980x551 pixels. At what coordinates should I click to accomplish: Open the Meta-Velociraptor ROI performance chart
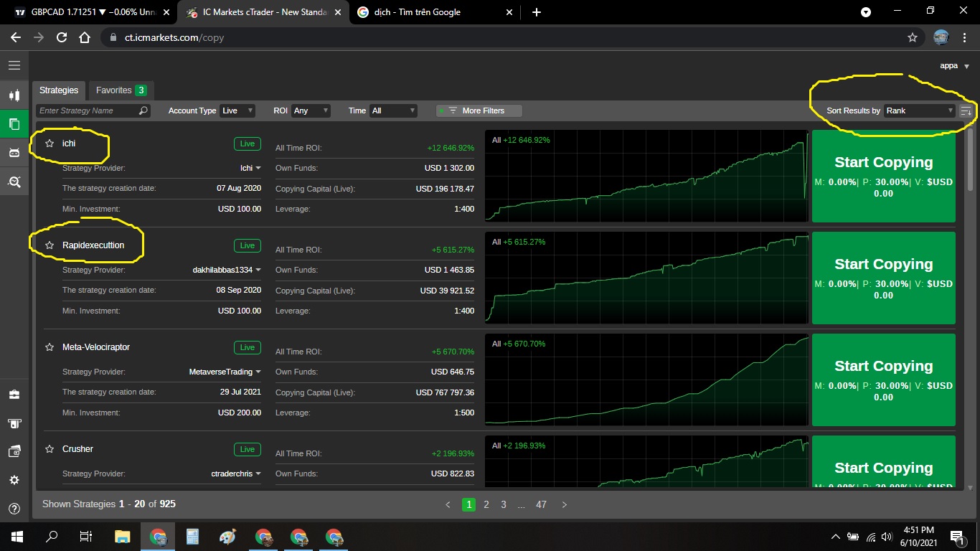click(x=647, y=380)
